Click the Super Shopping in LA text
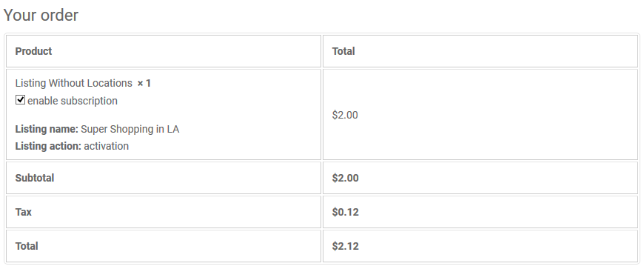The width and height of the screenshot is (644, 269). point(130,129)
